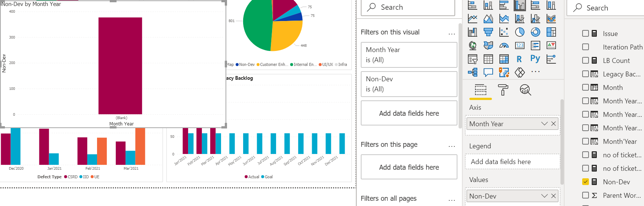Select the stacked bar chart visual

pos(472,5)
